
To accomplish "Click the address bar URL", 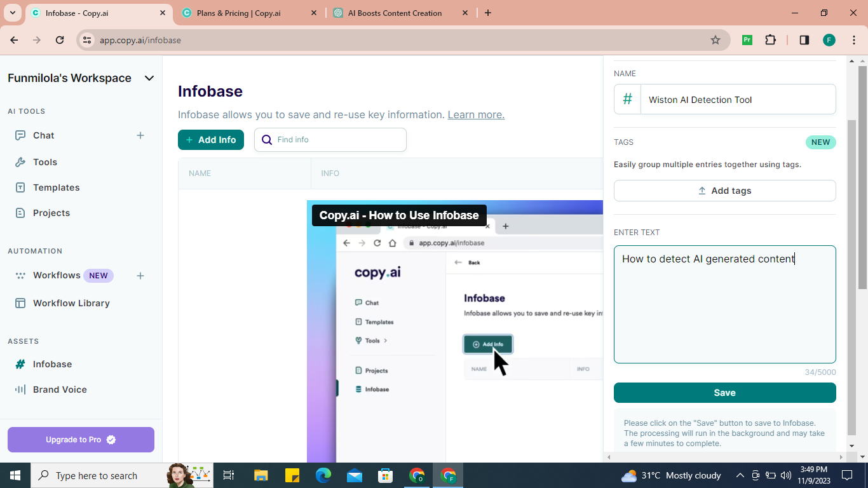I will tap(140, 40).
